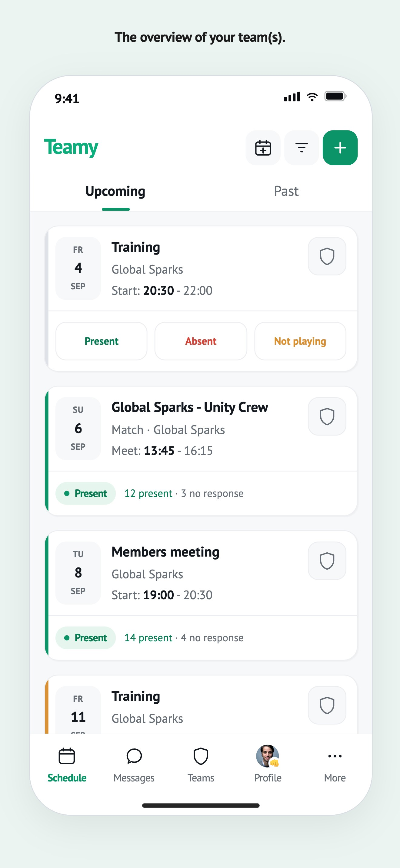Tap shield icon on Friday 4 Sep Training
Viewport: 400px width, 868px height.
(327, 256)
